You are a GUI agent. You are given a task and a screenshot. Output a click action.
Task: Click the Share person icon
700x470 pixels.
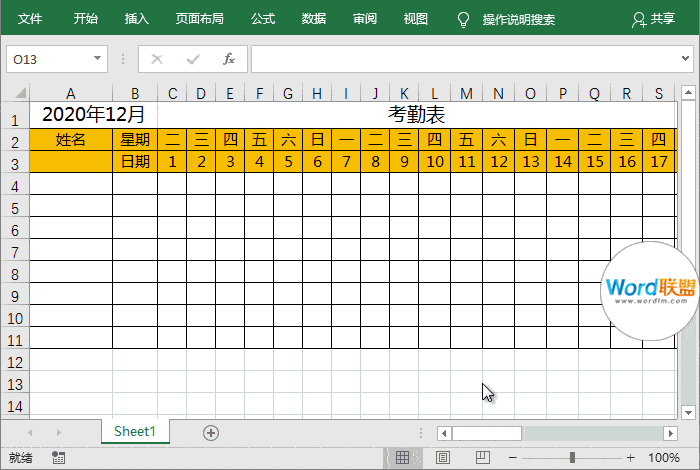tap(638, 20)
